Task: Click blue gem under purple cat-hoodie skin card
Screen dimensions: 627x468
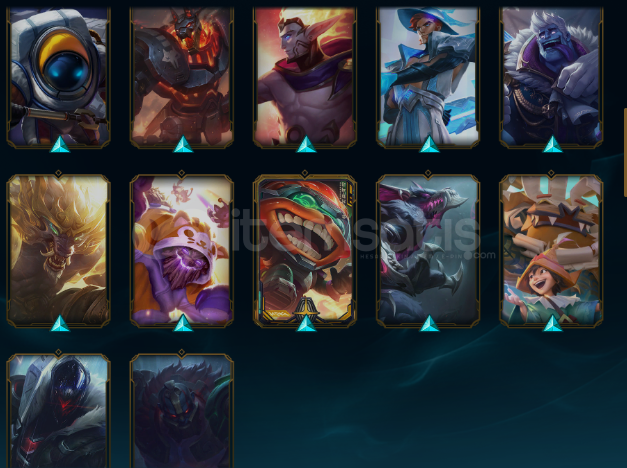Action: [x=183, y=323]
